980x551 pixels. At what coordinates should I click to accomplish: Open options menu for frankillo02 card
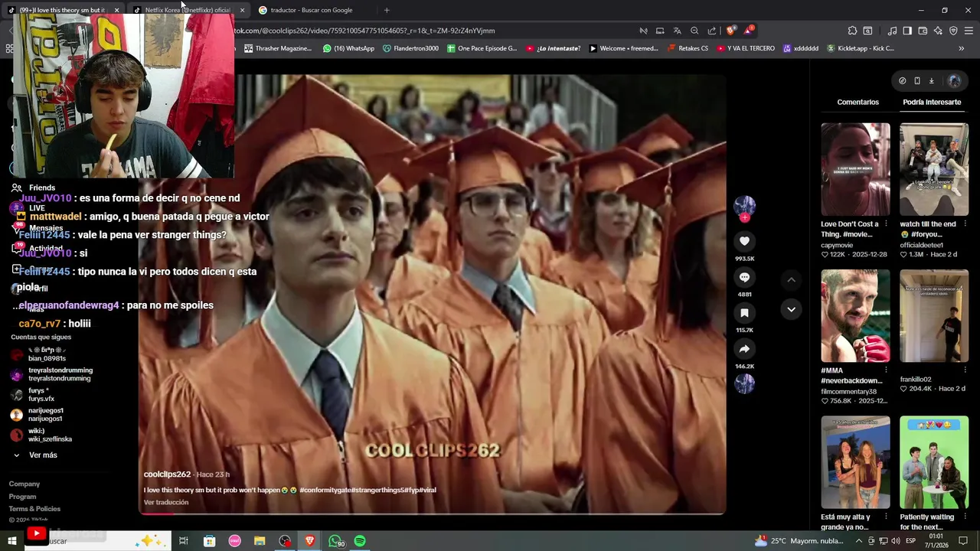(964, 370)
